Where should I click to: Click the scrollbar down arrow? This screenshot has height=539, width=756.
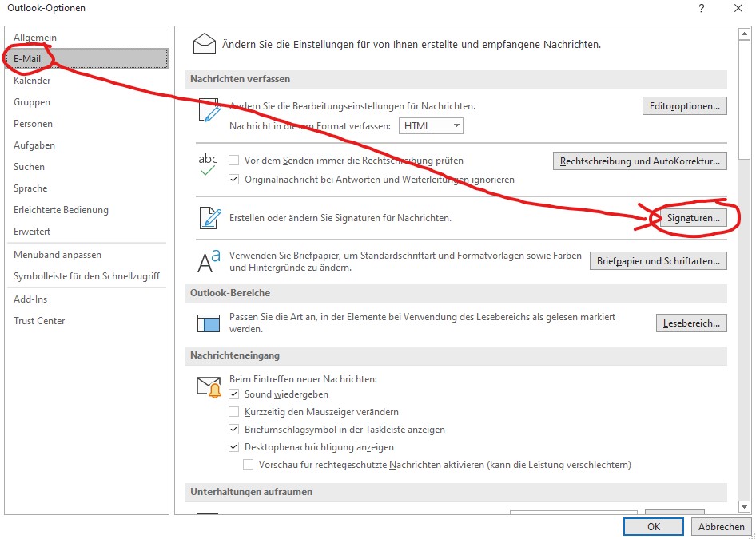tap(745, 506)
